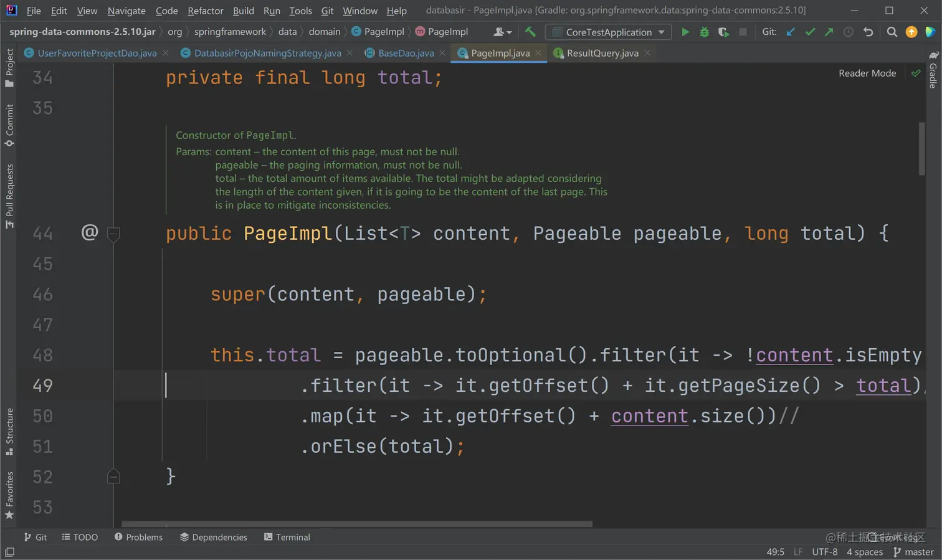Switch to BaseDao.java tab
This screenshot has height=560, width=942.
[x=406, y=53]
